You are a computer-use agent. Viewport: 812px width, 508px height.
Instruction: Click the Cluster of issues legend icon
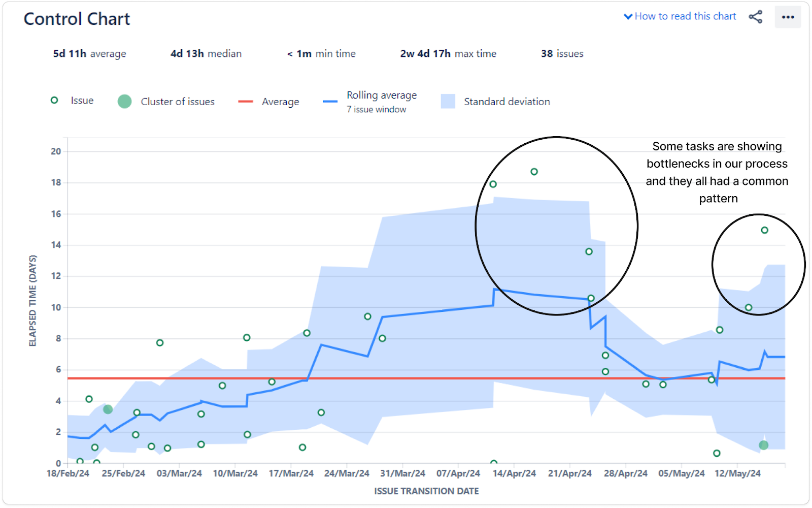(x=124, y=101)
